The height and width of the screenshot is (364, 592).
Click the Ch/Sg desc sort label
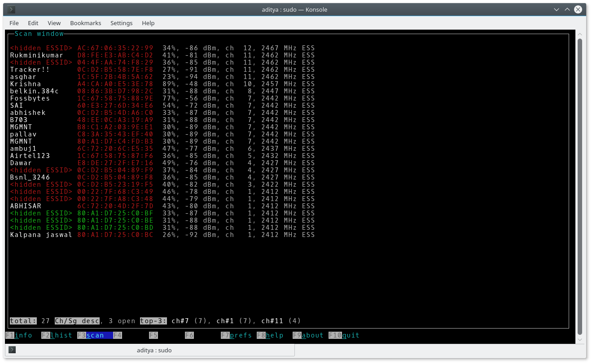pos(77,321)
